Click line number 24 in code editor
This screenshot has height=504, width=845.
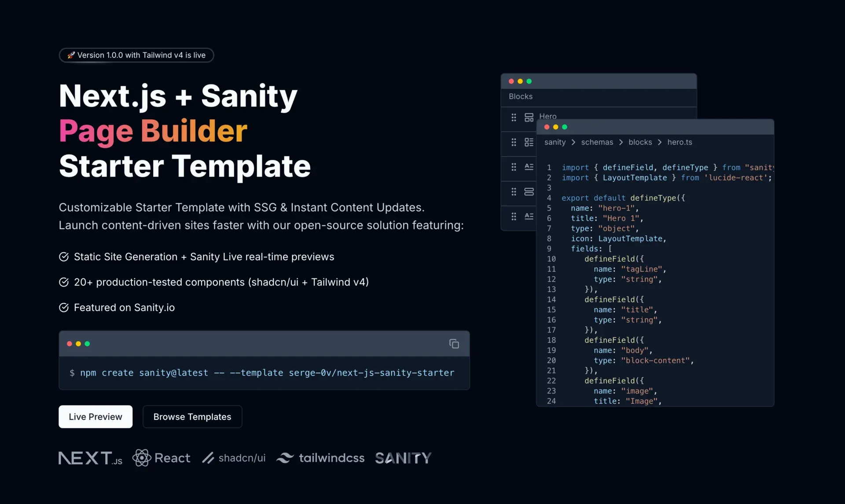tap(551, 401)
